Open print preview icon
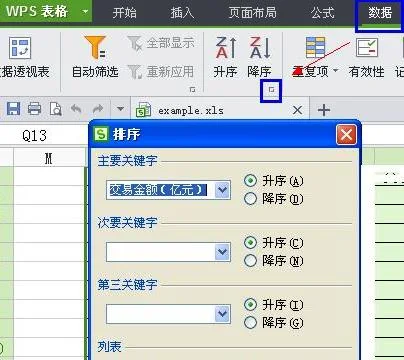This screenshot has width=404, height=360. tap(55, 109)
